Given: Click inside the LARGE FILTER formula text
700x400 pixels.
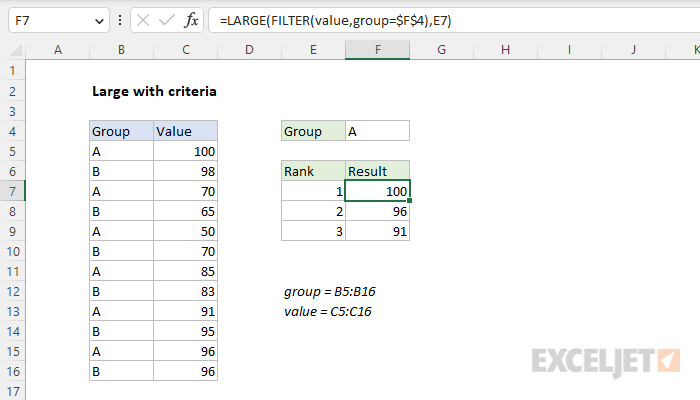Looking at the screenshot, I should tap(335, 21).
